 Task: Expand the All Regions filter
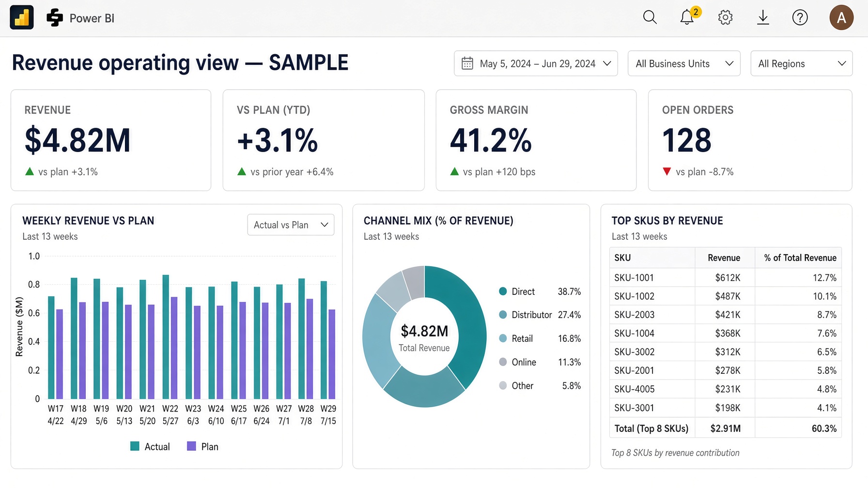(x=802, y=63)
